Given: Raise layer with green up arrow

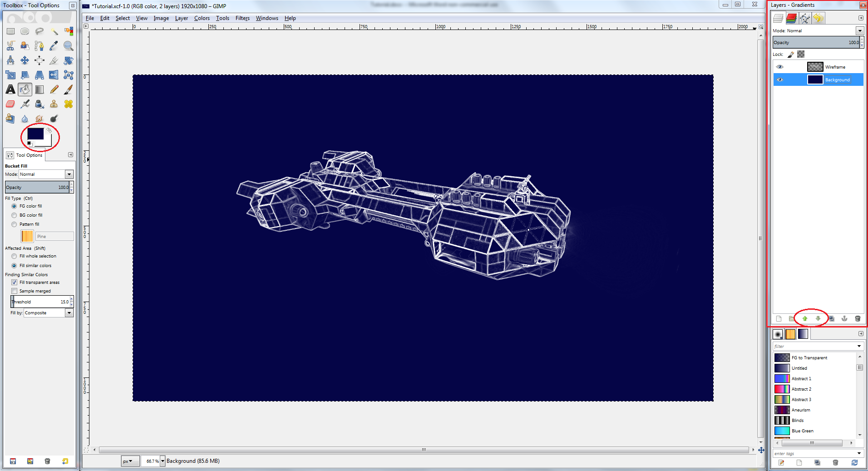Looking at the screenshot, I should point(805,318).
